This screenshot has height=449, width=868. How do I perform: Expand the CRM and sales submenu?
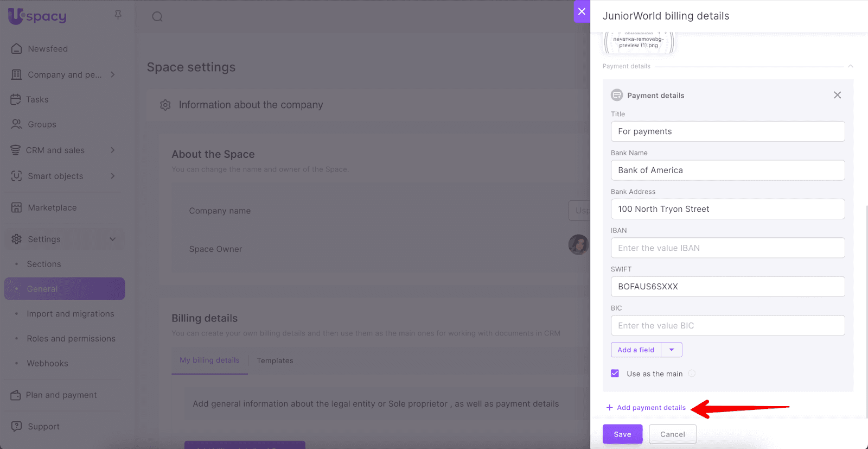(x=113, y=150)
